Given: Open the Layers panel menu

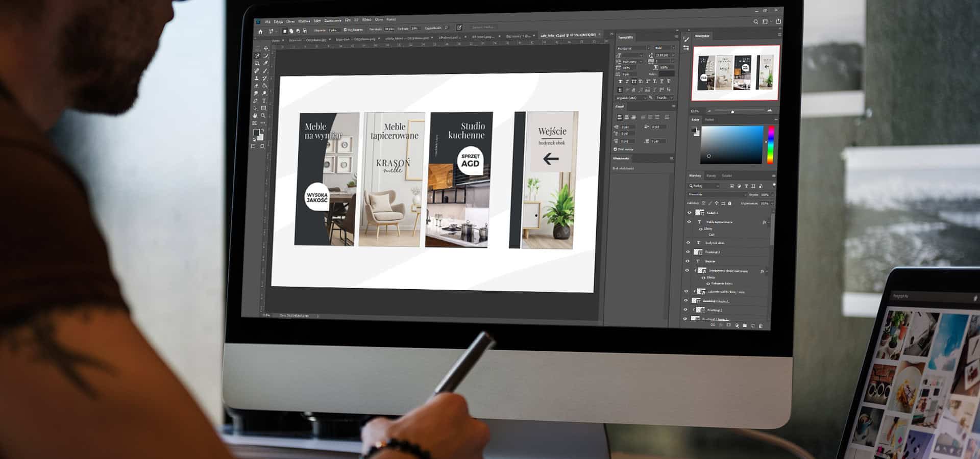Looking at the screenshot, I should click(774, 176).
